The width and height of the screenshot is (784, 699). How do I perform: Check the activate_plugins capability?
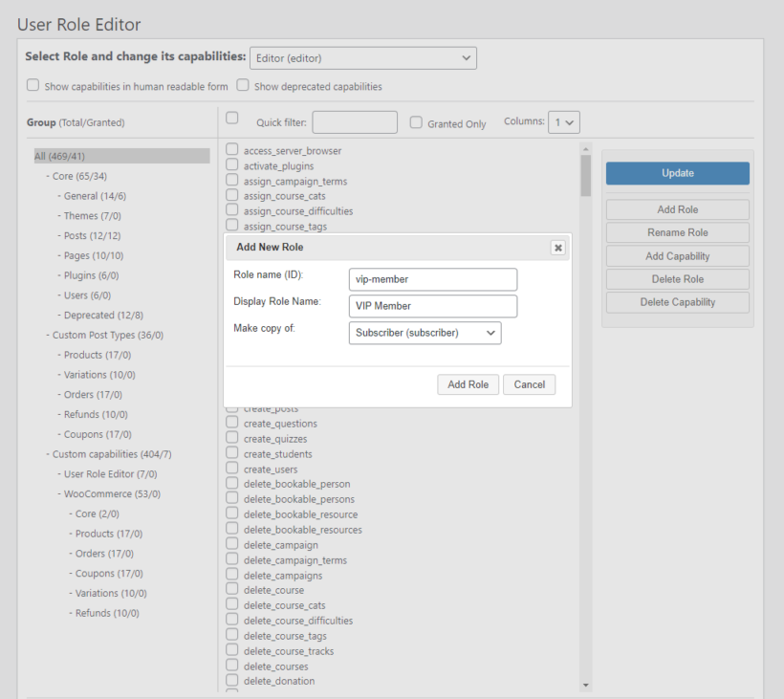232,165
